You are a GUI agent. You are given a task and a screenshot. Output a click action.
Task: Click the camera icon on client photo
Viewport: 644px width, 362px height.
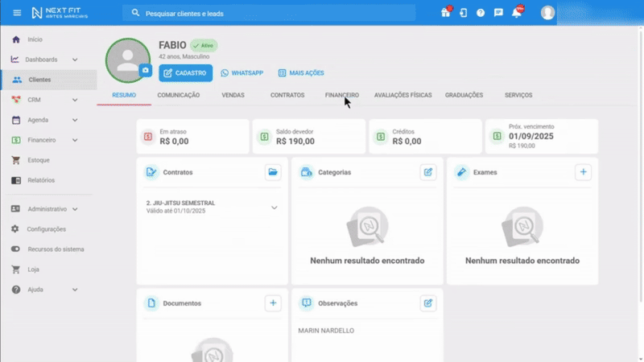click(146, 70)
